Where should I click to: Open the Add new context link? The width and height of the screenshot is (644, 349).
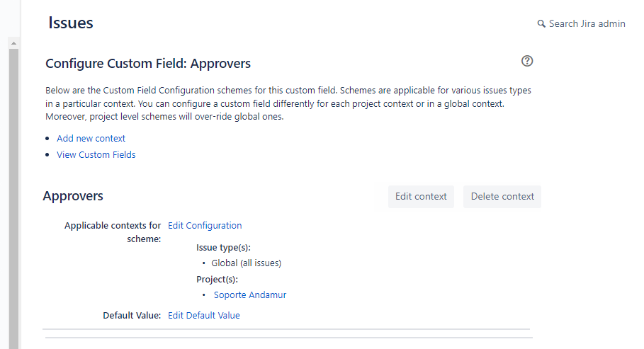(91, 138)
